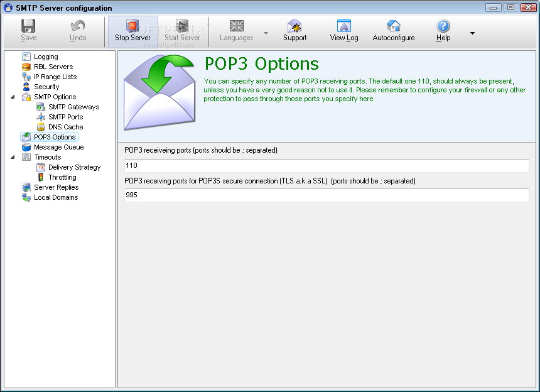Select IP Range Lists entry
Screen dimensions: 540x392
(x=55, y=77)
